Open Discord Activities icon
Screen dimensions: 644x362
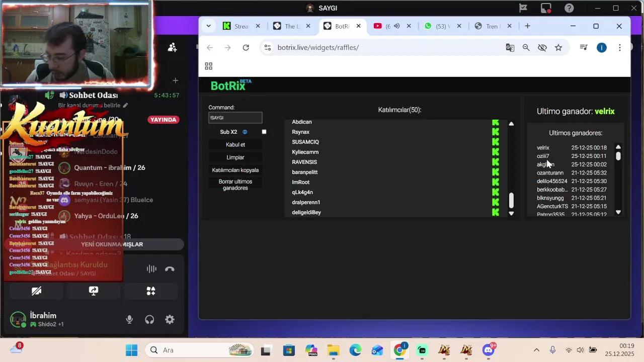pyautogui.click(x=151, y=291)
